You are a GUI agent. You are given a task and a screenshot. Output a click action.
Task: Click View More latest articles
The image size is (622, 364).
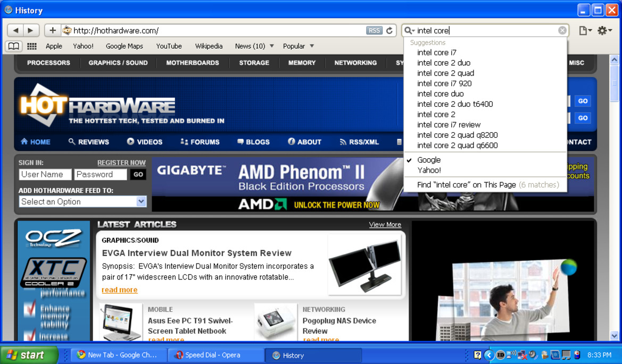(385, 225)
